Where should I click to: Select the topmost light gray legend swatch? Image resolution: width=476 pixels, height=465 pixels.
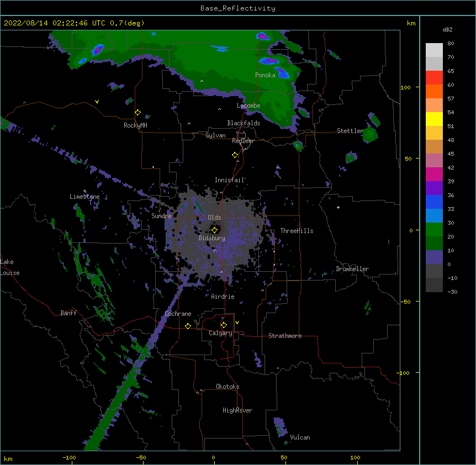point(434,50)
